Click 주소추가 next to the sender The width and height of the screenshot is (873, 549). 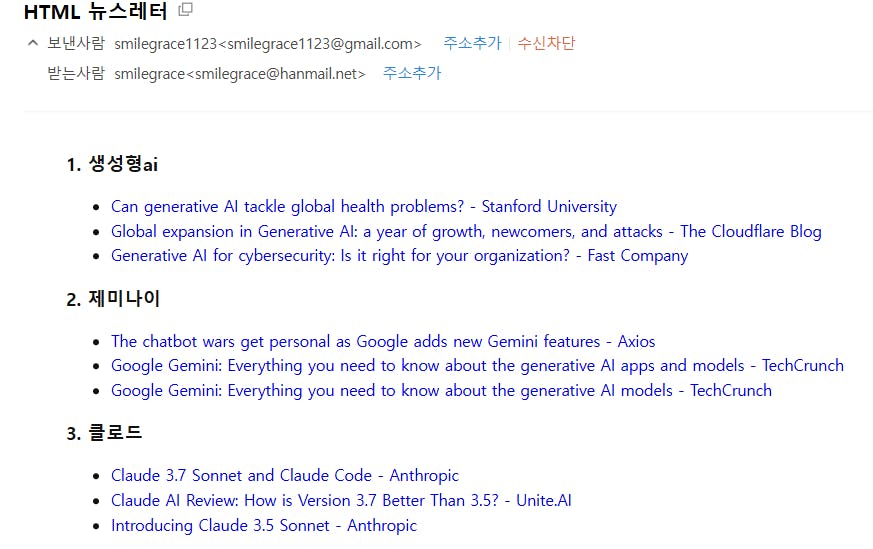472,44
